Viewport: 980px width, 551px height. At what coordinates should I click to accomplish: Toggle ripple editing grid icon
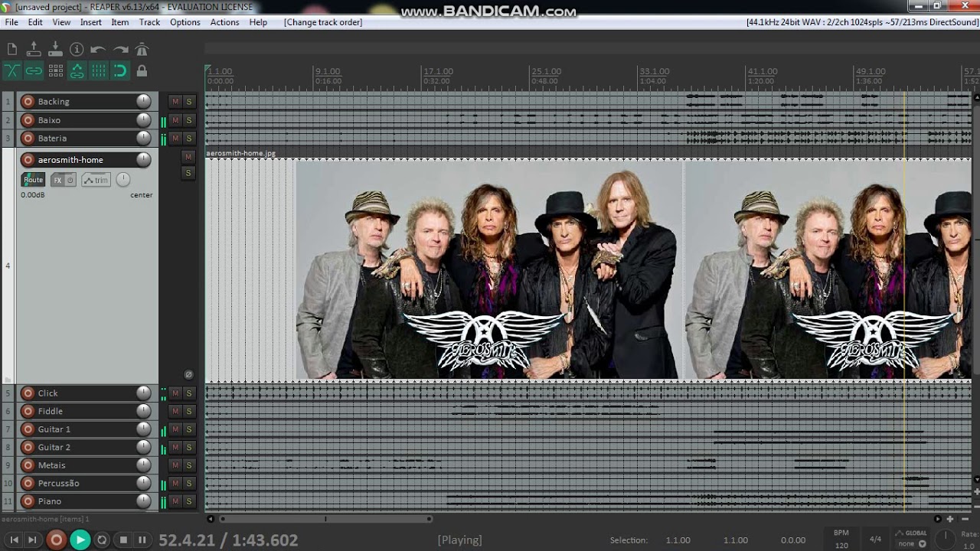coord(55,71)
